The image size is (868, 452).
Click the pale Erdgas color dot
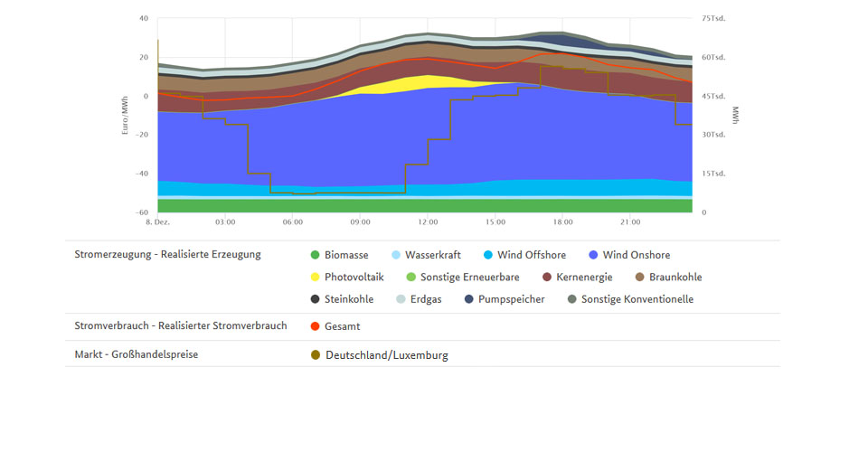[x=401, y=299]
